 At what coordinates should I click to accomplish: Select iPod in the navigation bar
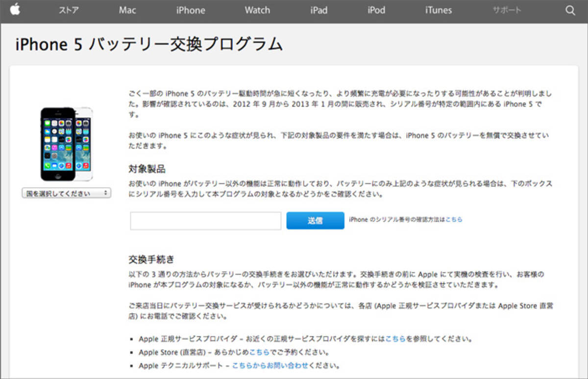[x=376, y=10]
